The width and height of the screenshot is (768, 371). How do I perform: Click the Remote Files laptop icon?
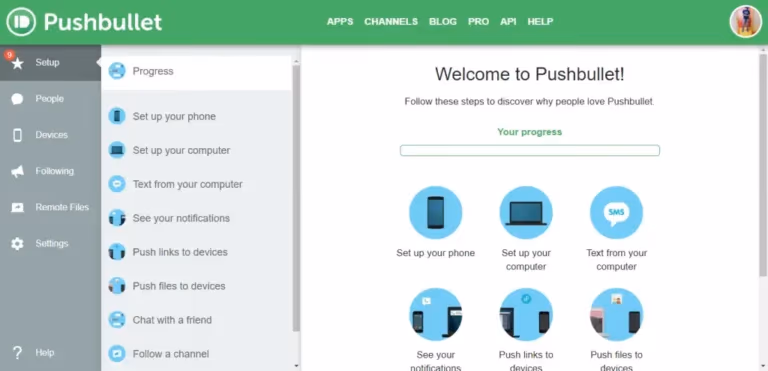17,208
